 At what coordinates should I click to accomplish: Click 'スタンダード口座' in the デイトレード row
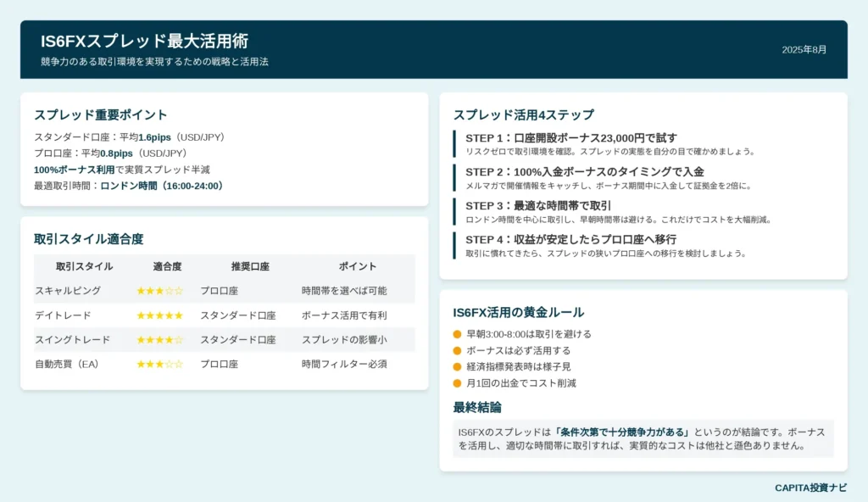pos(238,315)
